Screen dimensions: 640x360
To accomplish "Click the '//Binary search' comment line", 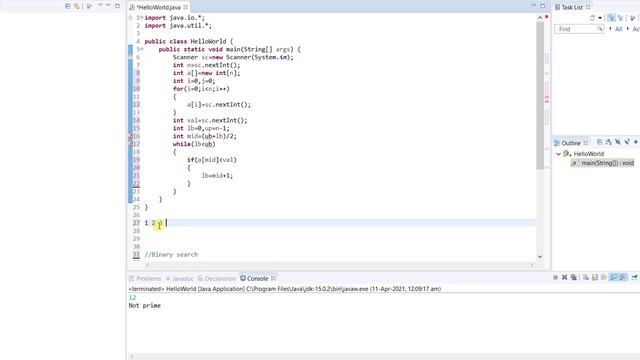I will point(171,255).
